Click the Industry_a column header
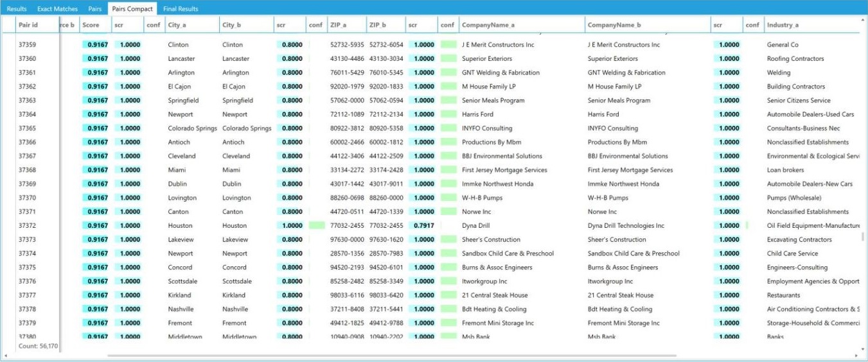 [783, 25]
